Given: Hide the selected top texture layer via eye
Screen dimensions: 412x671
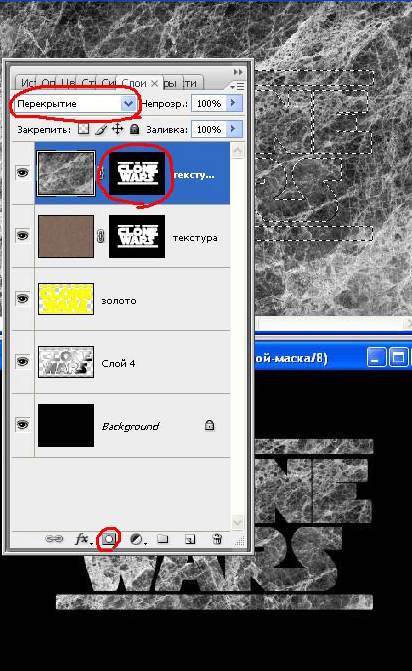Looking at the screenshot, I should (x=22, y=173).
